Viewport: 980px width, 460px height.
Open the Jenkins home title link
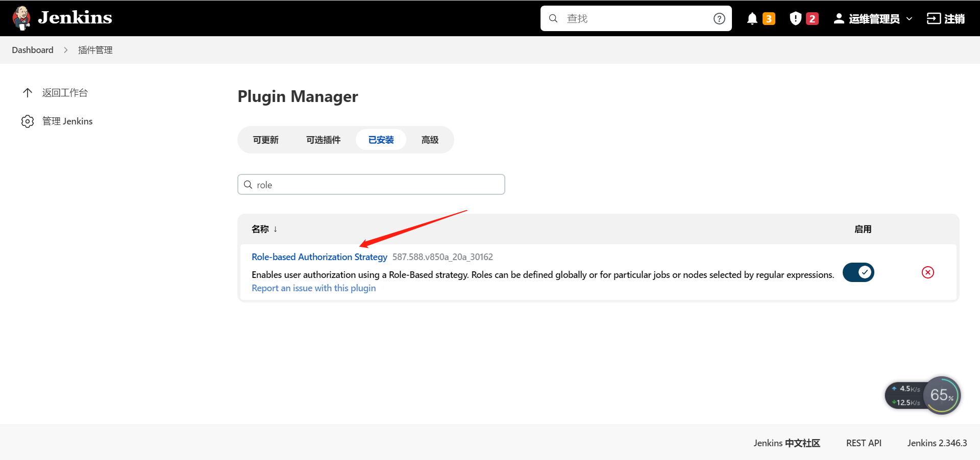(75, 18)
